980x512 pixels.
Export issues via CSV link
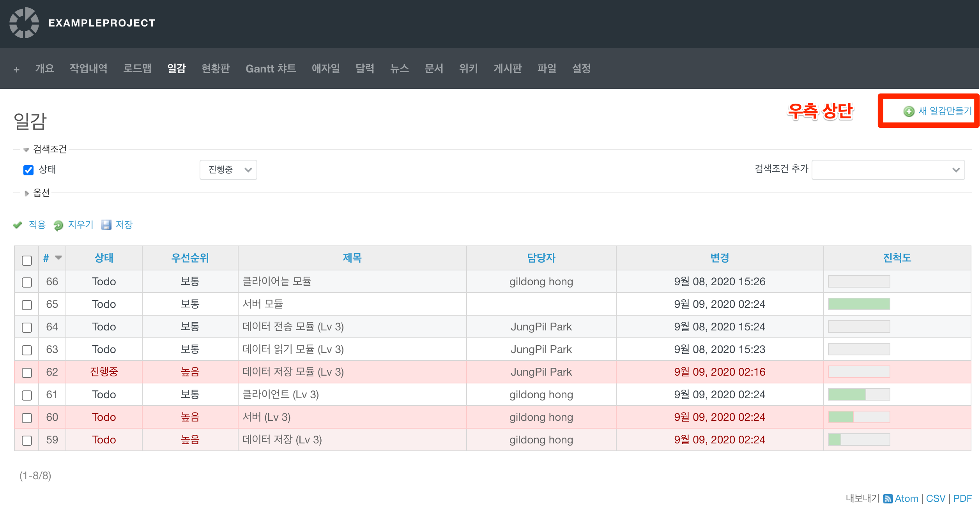(x=935, y=498)
